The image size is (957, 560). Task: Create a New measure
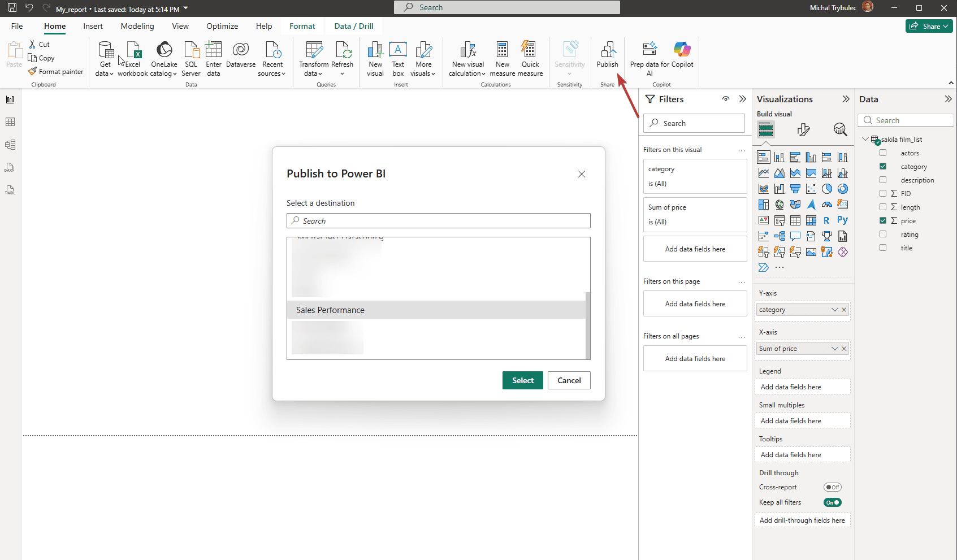click(503, 58)
